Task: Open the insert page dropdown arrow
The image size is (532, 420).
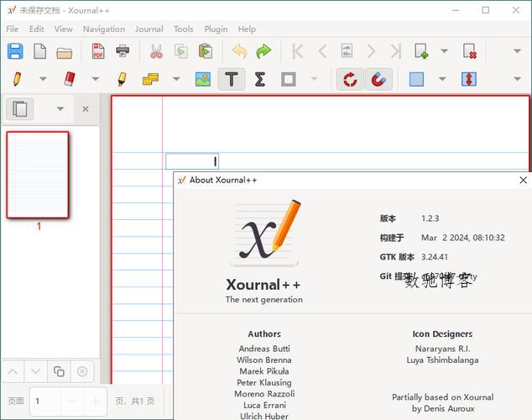Action: click(444, 51)
